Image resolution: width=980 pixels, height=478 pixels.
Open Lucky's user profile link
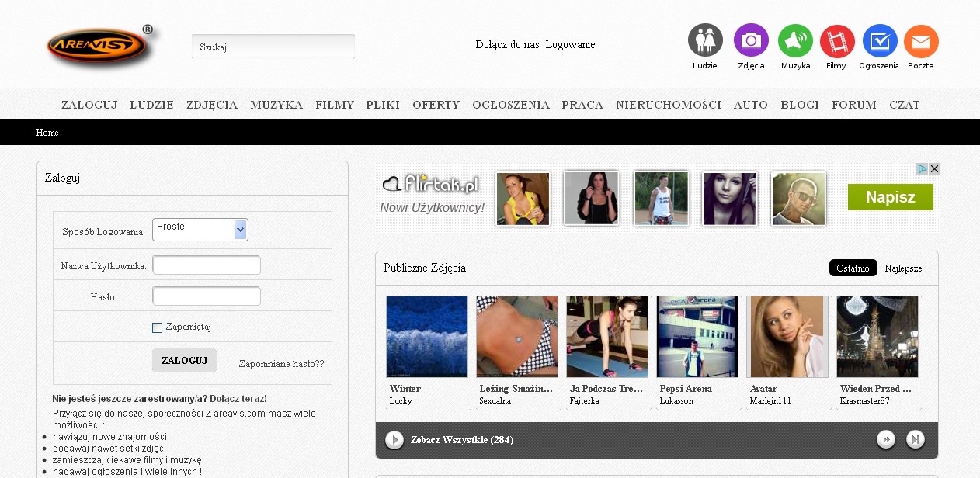401,401
